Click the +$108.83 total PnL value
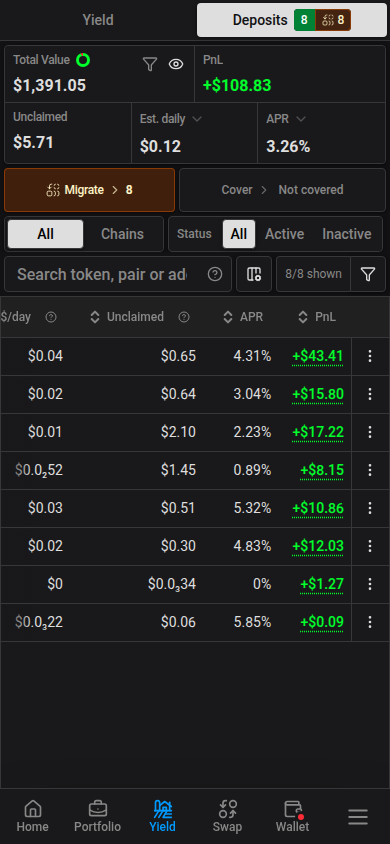 237,86
